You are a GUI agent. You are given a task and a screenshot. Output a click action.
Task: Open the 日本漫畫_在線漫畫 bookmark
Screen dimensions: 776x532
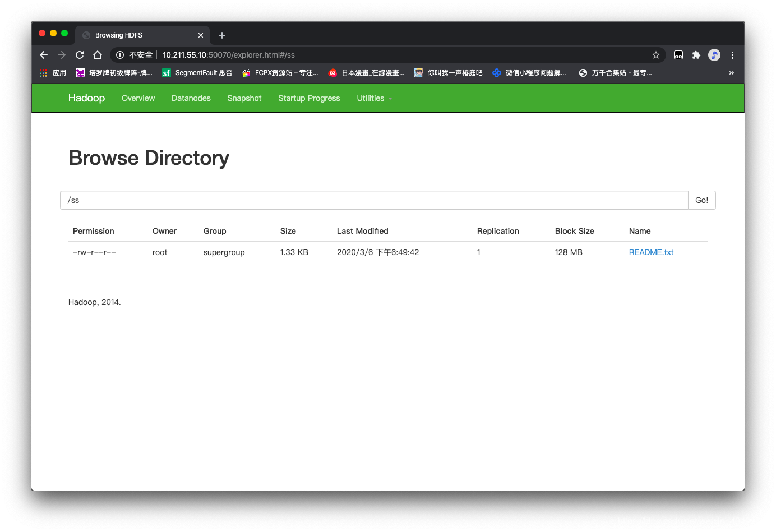click(366, 73)
